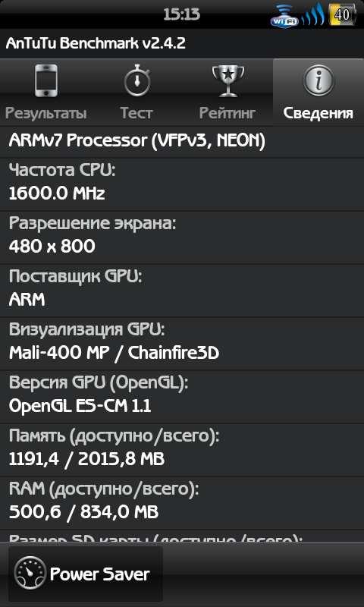Tap the WiFi status icon
The width and height of the screenshot is (364, 607).
pos(284,15)
